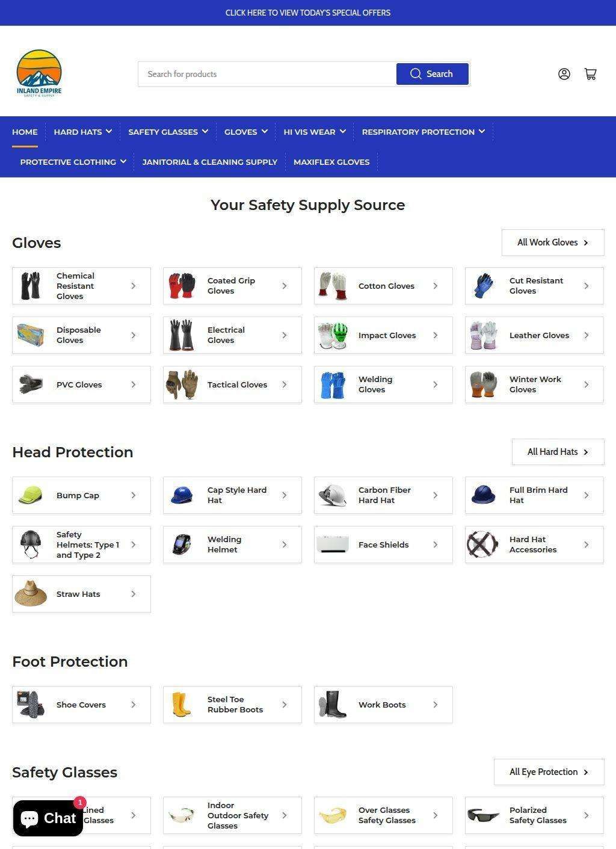
Task: Click the yellow Steel Toe Rubber Boots image
Action: (x=182, y=705)
